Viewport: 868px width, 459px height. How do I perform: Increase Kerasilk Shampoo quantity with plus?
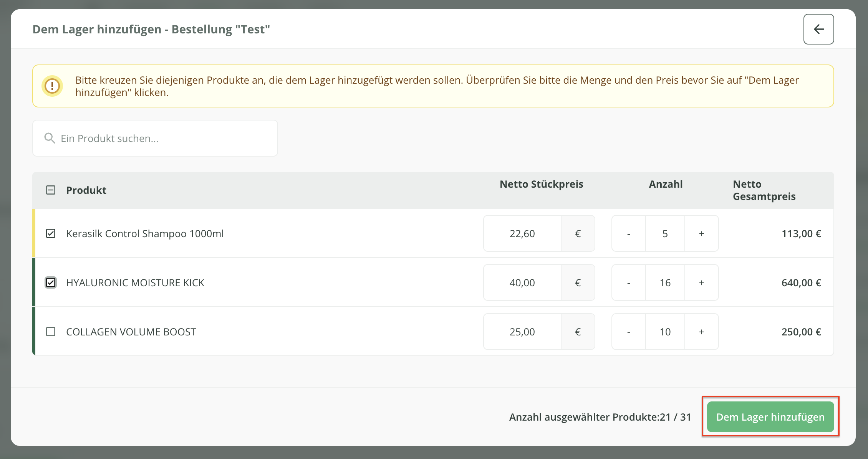[x=701, y=233]
